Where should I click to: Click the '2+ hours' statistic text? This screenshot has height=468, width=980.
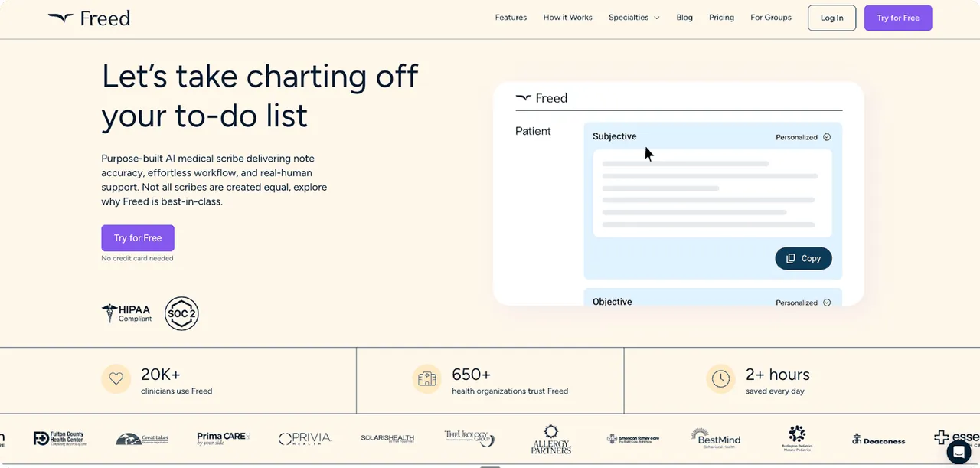coord(778,375)
